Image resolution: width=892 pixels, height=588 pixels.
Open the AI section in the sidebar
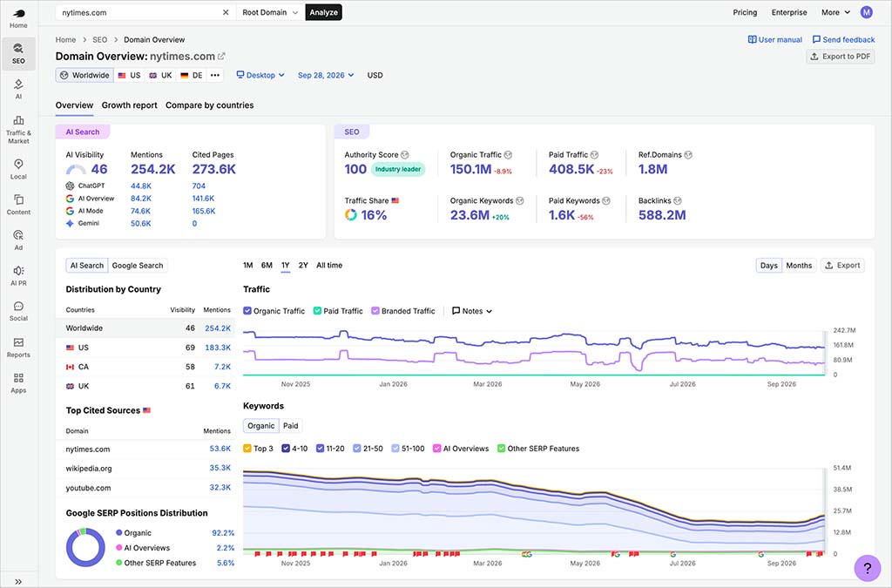point(18,89)
